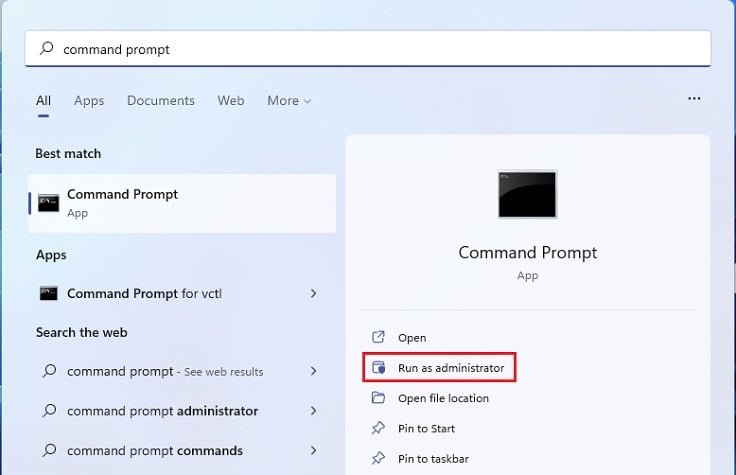Click the shield icon for Run as administrator
This screenshot has width=736, height=475.
click(378, 368)
